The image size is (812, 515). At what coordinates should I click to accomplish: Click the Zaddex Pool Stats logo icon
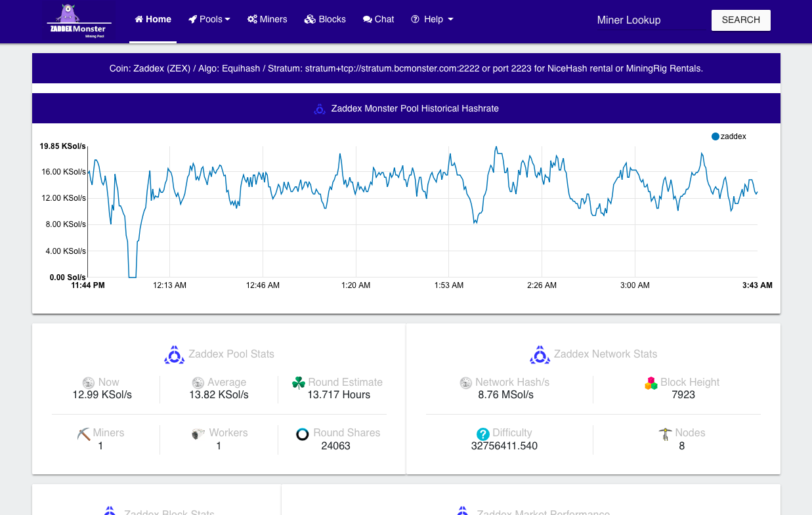[x=174, y=354]
